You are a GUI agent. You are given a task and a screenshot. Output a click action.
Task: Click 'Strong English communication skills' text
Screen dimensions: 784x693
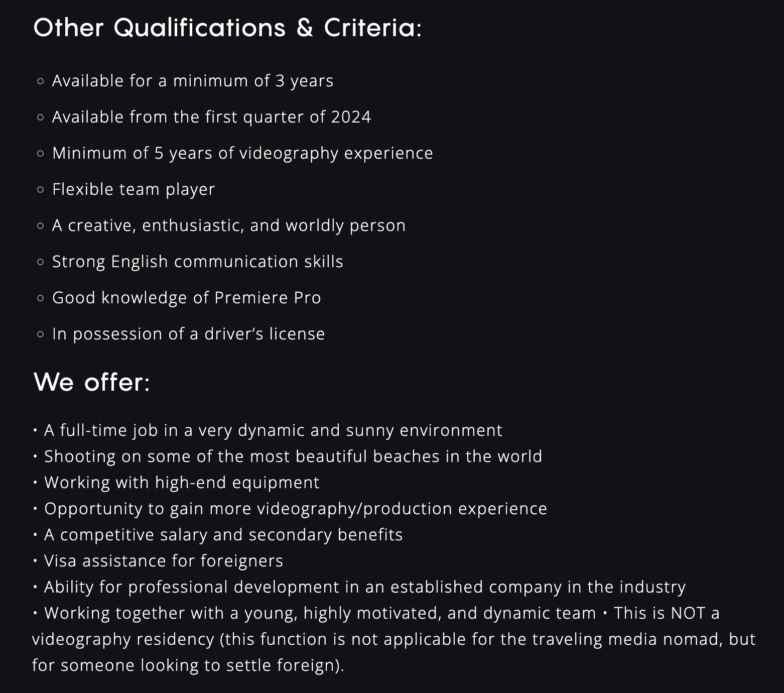click(198, 262)
